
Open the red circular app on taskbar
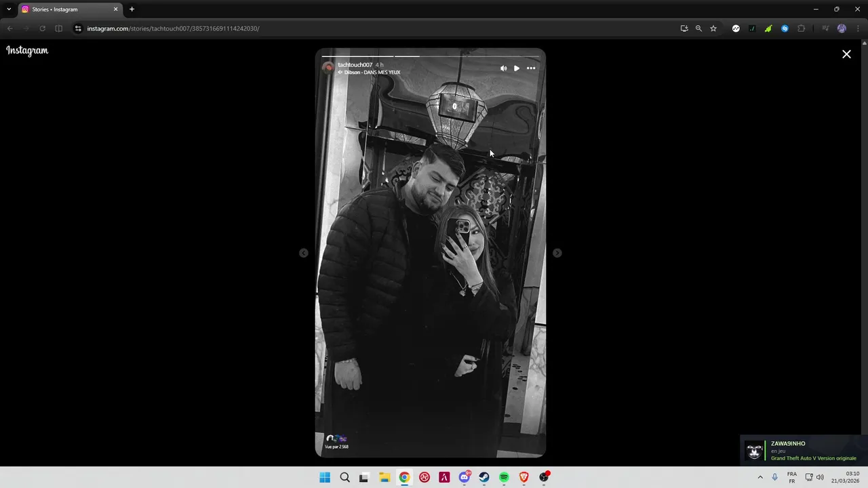pos(425,478)
